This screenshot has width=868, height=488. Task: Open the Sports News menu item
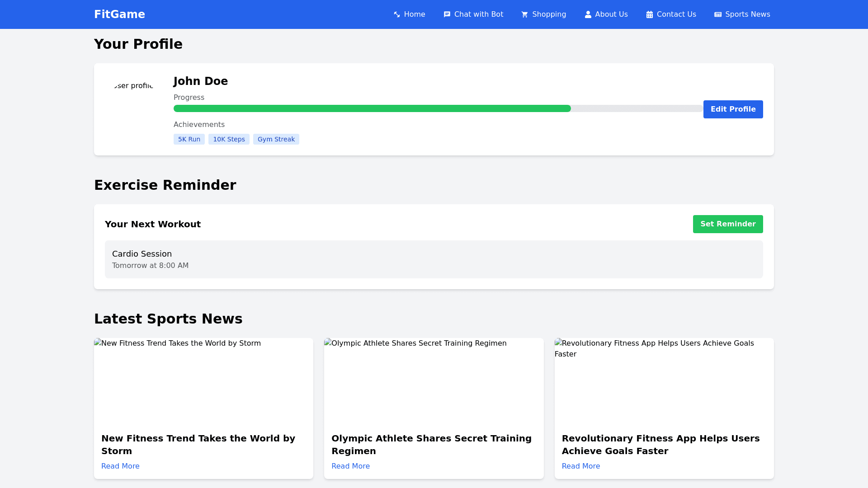(747, 14)
